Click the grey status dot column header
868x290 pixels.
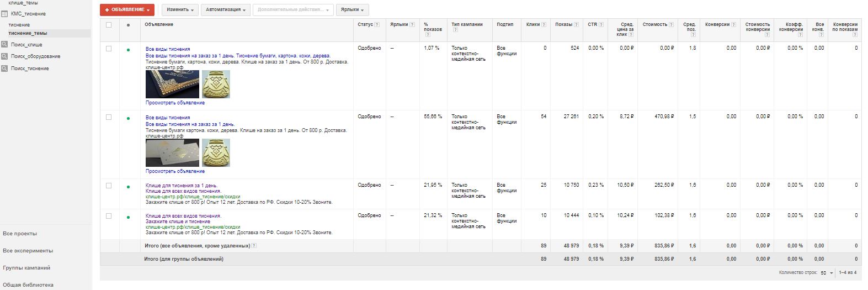tap(129, 25)
